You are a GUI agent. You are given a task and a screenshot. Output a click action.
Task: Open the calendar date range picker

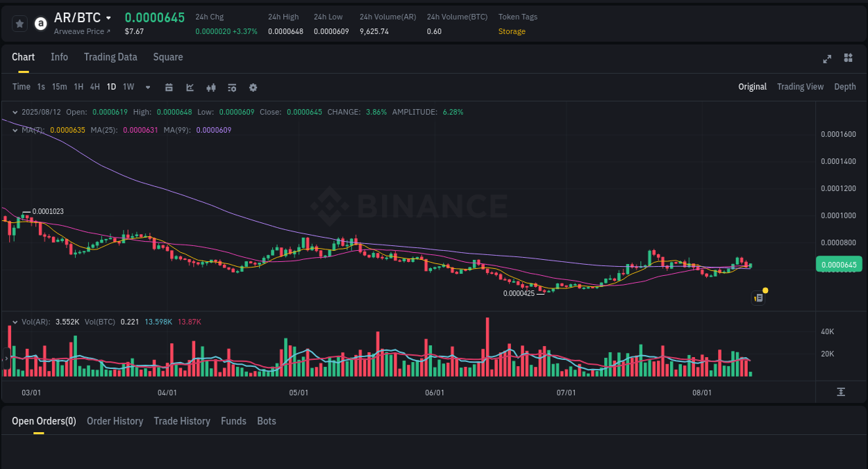pos(169,87)
